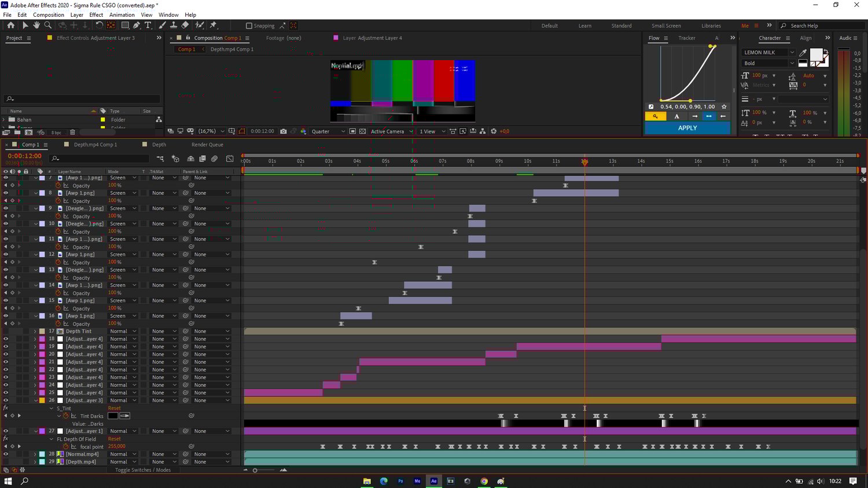The image size is (868, 488).
Task: Click the frame blending timeline button
Action: [x=203, y=159]
